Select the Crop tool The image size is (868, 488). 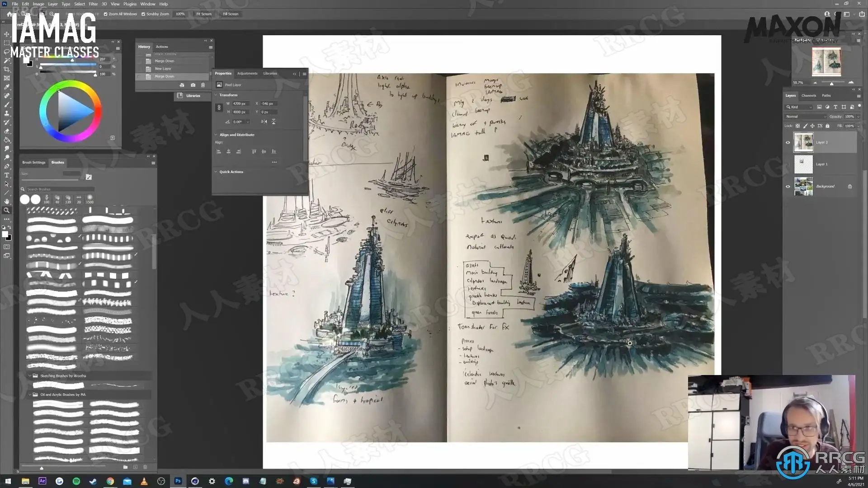[7, 69]
